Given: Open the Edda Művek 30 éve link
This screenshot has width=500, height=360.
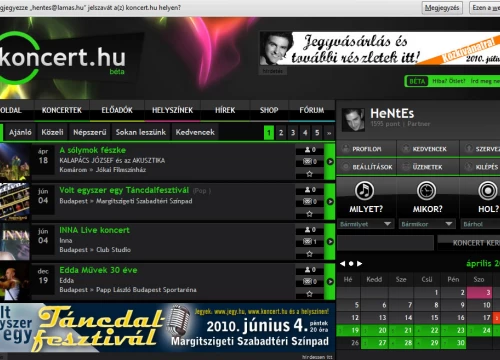Looking at the screenshot, I should point(98,270).
